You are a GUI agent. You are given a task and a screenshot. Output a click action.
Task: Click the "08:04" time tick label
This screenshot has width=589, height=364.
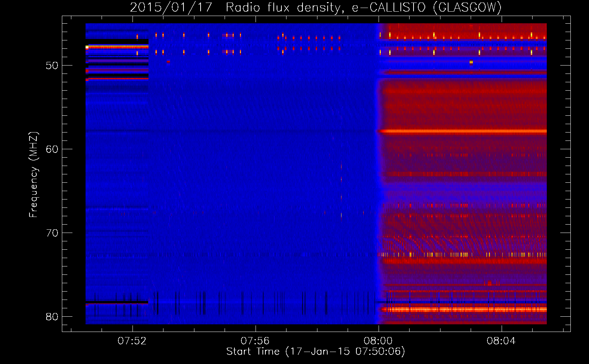501,341
